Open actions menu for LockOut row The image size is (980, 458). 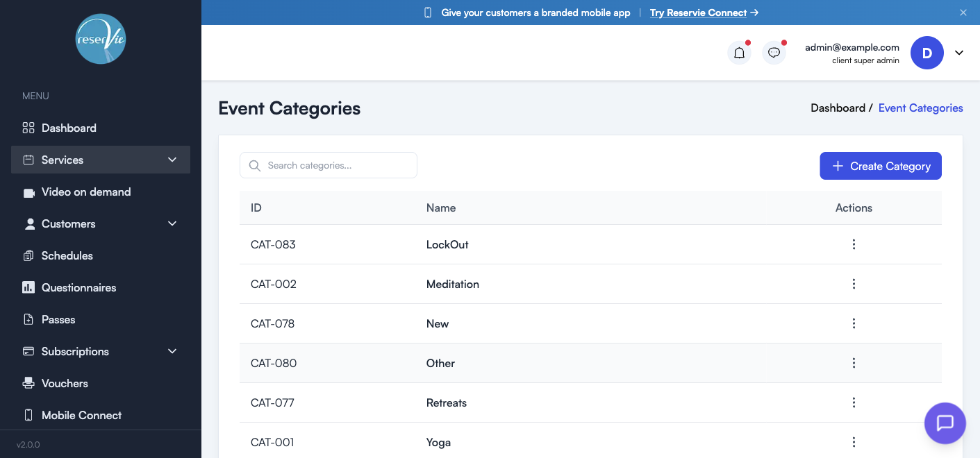[854, 244]
